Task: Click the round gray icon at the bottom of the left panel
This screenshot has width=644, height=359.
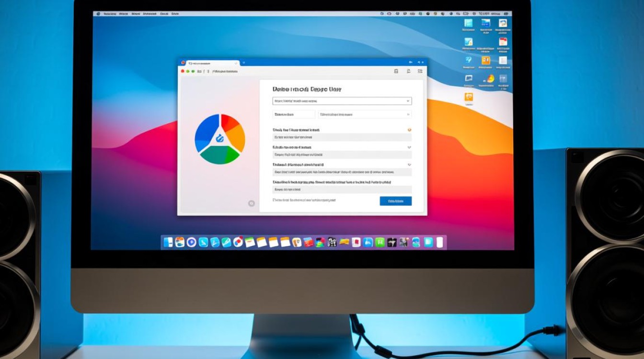Action: click(251, 203)
